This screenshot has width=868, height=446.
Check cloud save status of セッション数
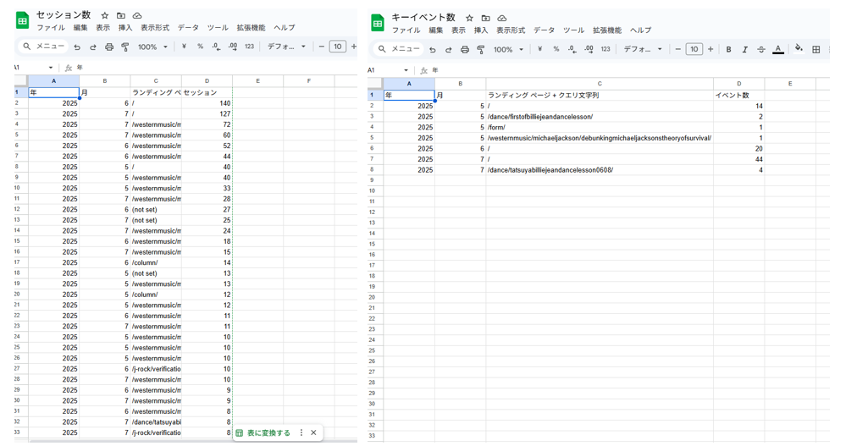pyautogui.click(x=137, y=15)
